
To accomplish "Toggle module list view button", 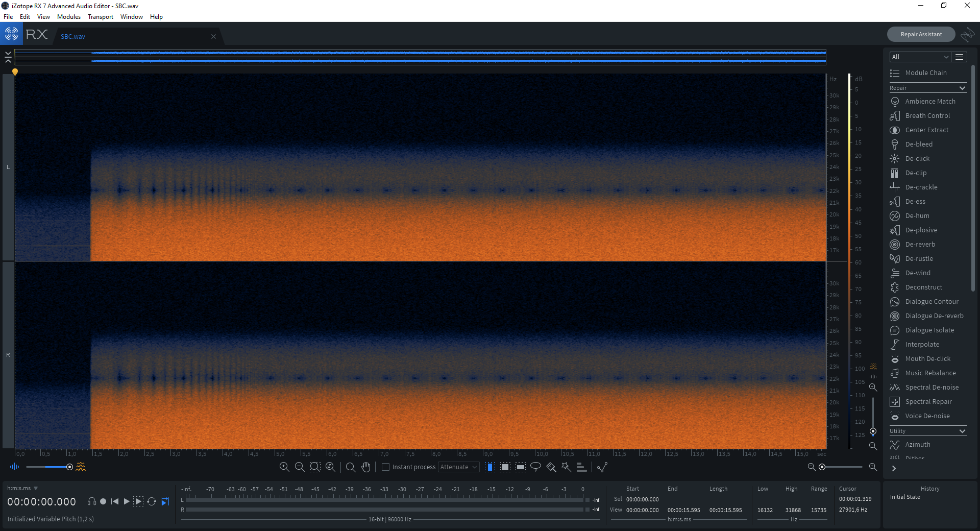I will [960, 57].
